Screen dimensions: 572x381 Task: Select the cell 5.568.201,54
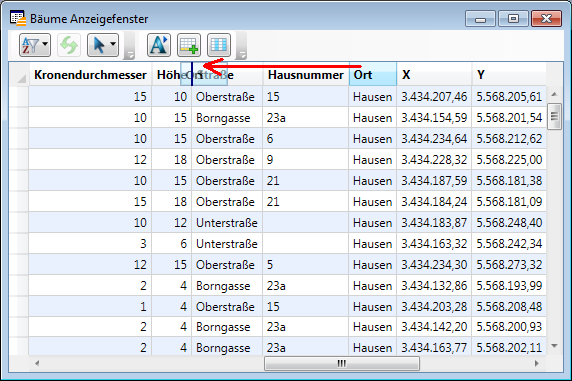509,118
